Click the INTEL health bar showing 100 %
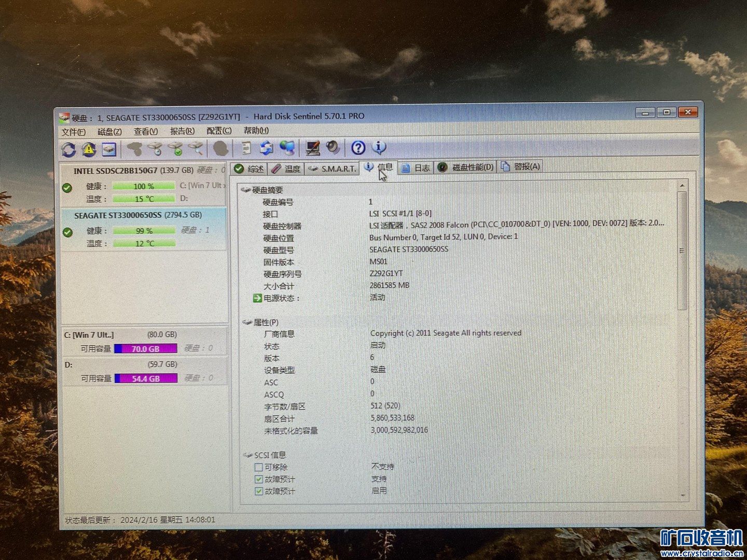Image resolution: width=747 pixels, height=560 pixels. click(144, 186)
